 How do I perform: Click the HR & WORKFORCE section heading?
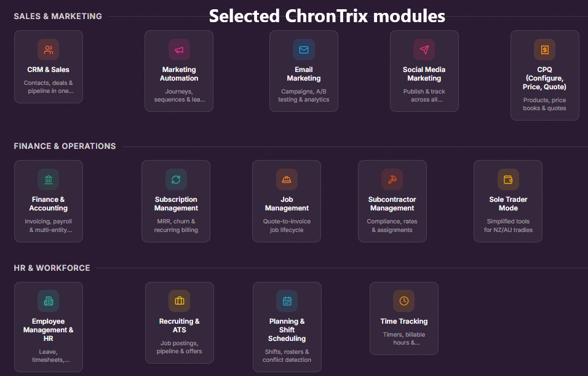52,268
